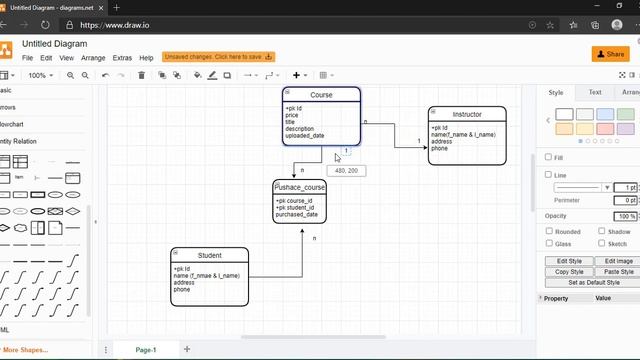The height and width of the screenshot is (360, 640).
Task: Click the Edit Style button
Action: click(x=569, y=261)
